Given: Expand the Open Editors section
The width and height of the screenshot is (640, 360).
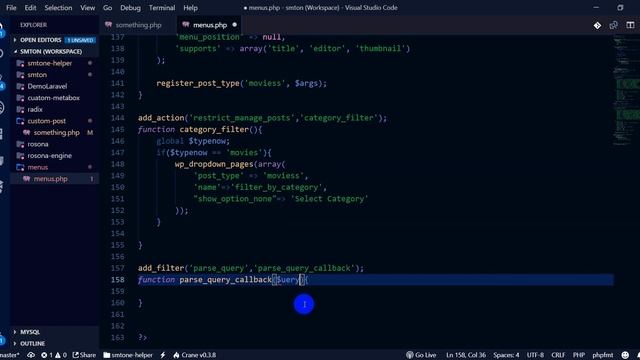Looking at the screenshot, I should tap(54, 40).
